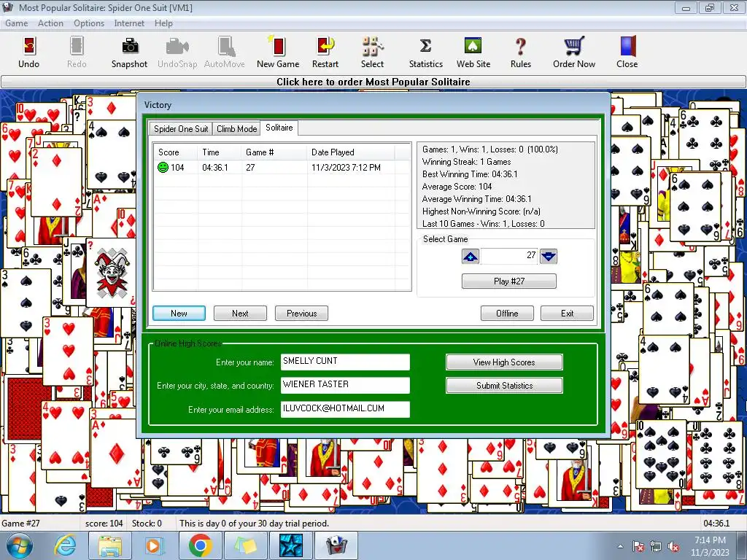This screenshot has height=560, width=747.
Task: Increase game number with blue up arrow
Action: (x=471, y=256)
